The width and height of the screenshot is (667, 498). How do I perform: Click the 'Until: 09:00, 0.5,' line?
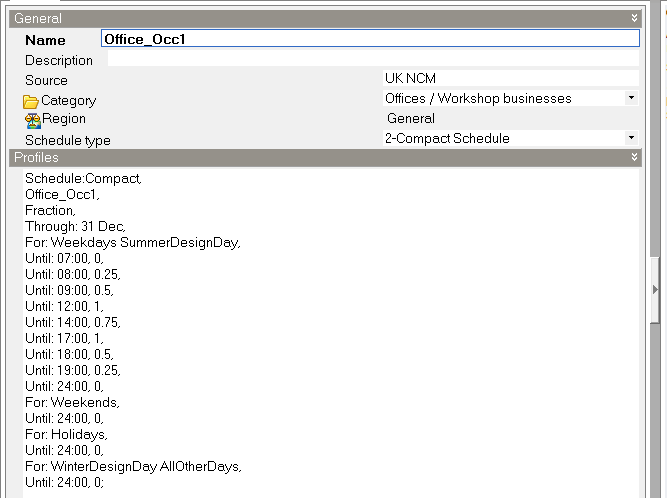[69, 290]
